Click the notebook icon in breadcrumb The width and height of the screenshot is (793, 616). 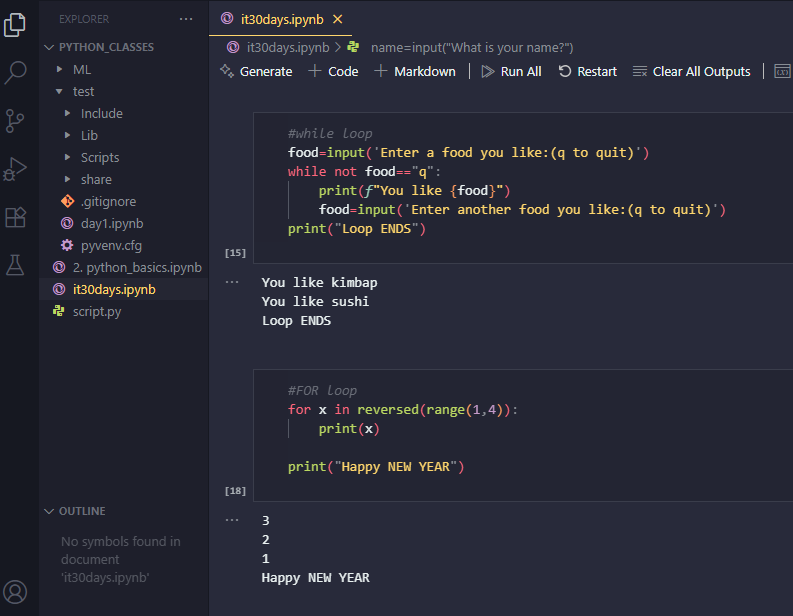[233, 47]
